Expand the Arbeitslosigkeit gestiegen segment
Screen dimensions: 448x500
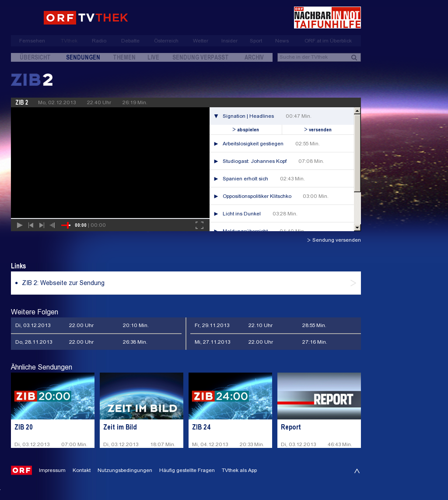[x=216, y=144]
